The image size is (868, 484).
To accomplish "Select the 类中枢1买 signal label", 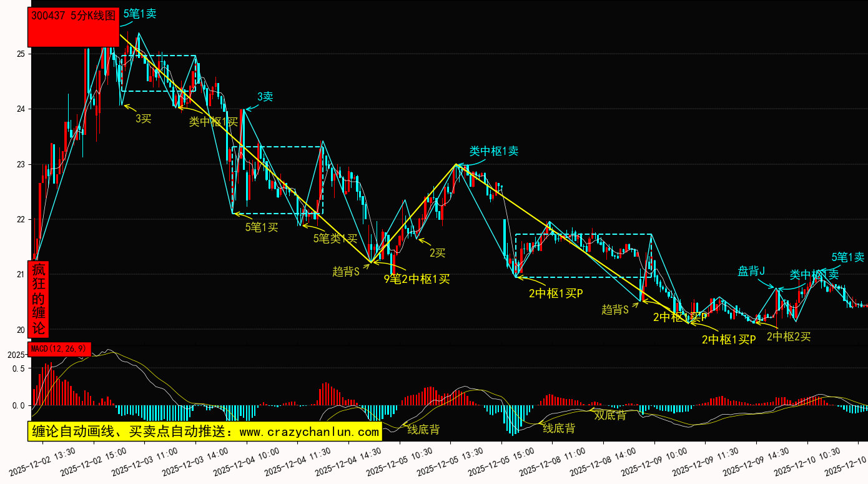I will (x=214, y=122).
